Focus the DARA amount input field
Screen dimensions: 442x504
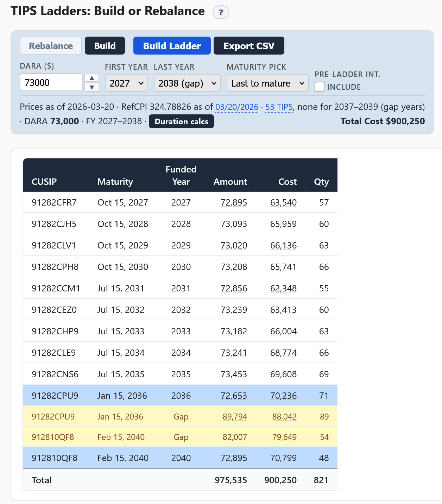tap(51, 82)
